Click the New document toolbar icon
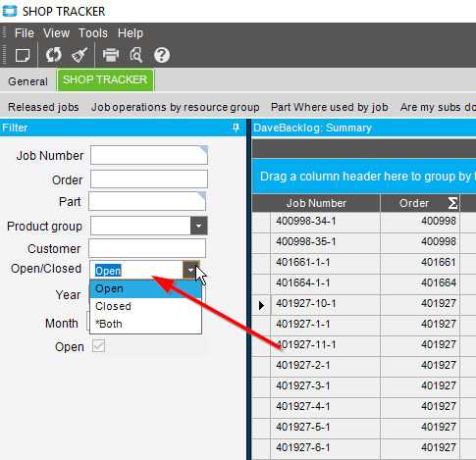The height and width of the screenshot is (460, 476). [23, 55]
